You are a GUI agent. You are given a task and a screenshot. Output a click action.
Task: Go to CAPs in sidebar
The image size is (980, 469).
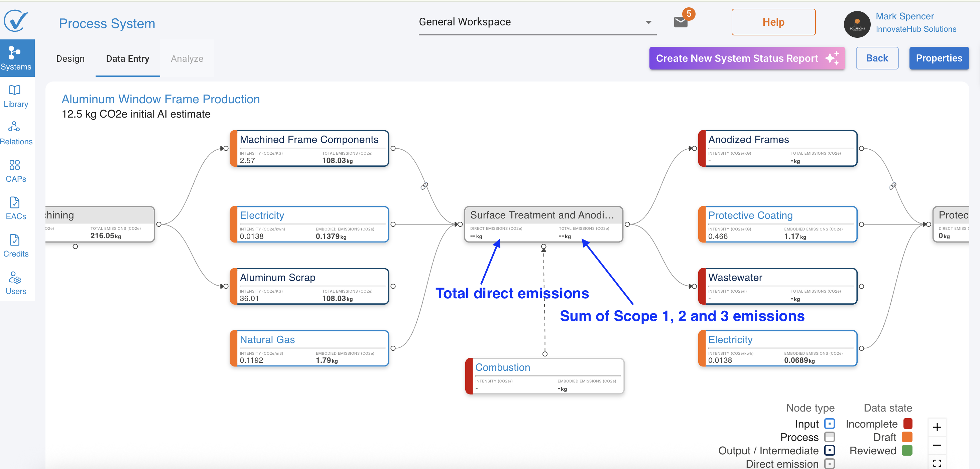(x=16, y=171)
